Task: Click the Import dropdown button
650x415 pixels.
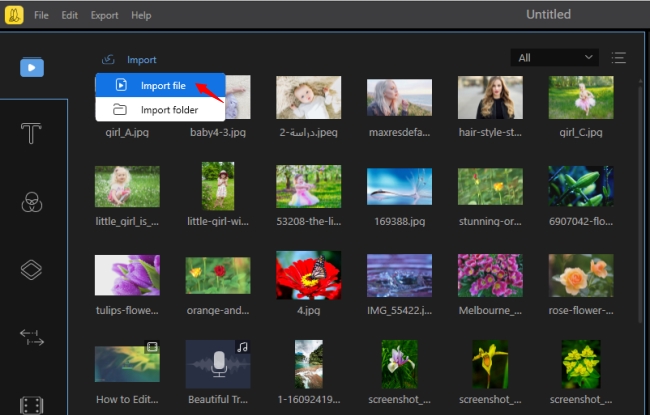Action: coord(129,60)
